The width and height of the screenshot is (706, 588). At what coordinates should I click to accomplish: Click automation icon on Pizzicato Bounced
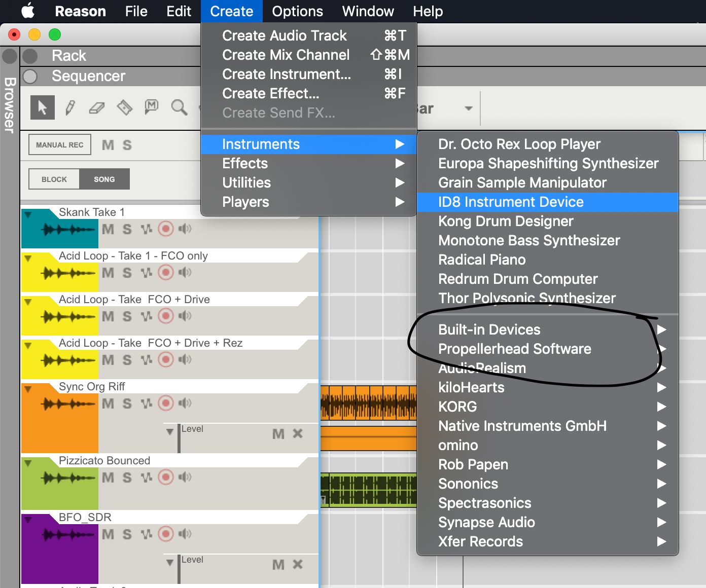click(146, 477)
